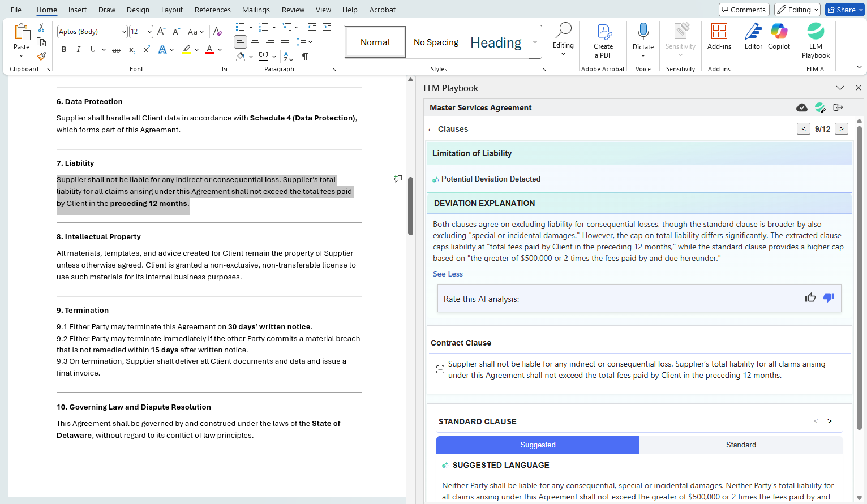Screen dimensions: 867x504
Task: Collapse the ELM Playbook pane chevron
Action: (840, 88)
